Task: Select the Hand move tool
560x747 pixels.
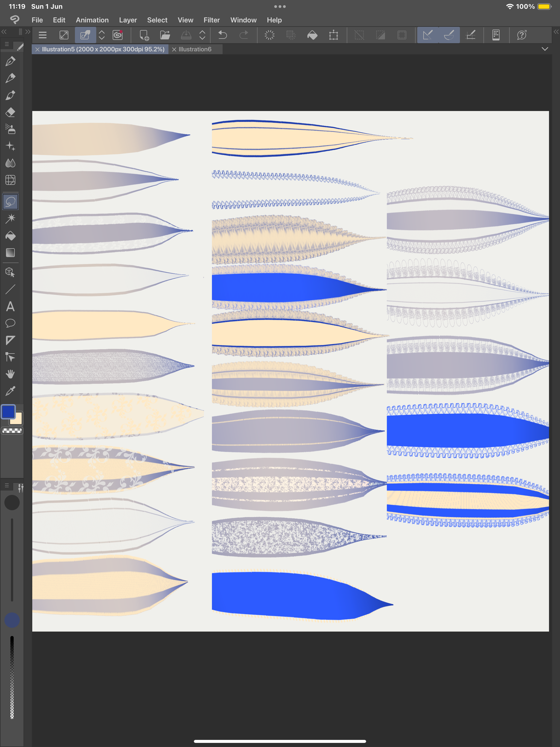Action: 10,374
